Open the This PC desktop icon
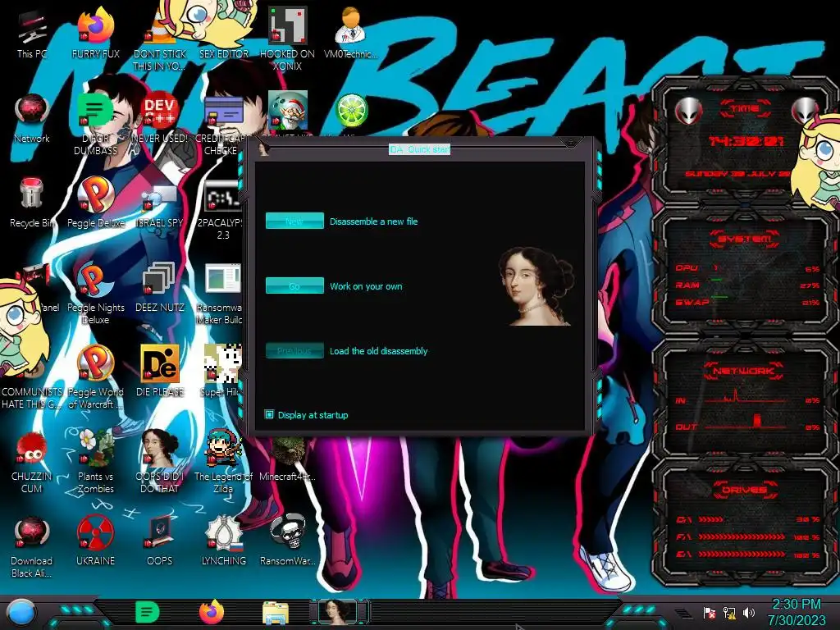 (x=32, y=34)
